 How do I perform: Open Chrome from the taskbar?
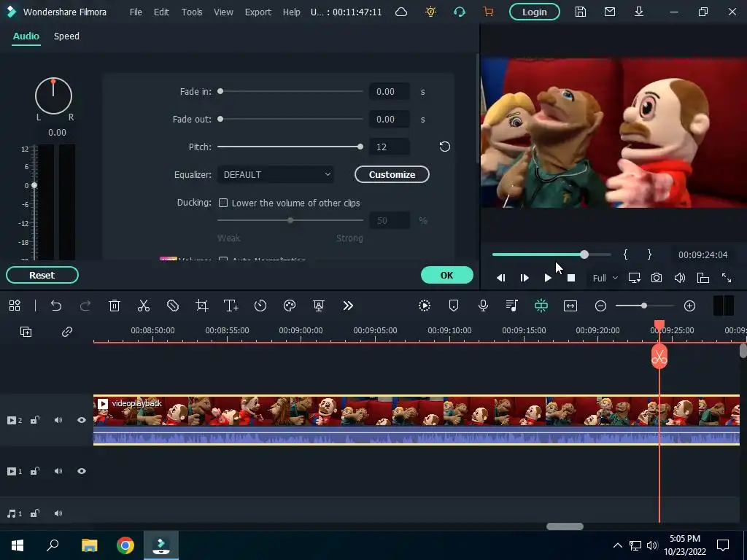125,545
